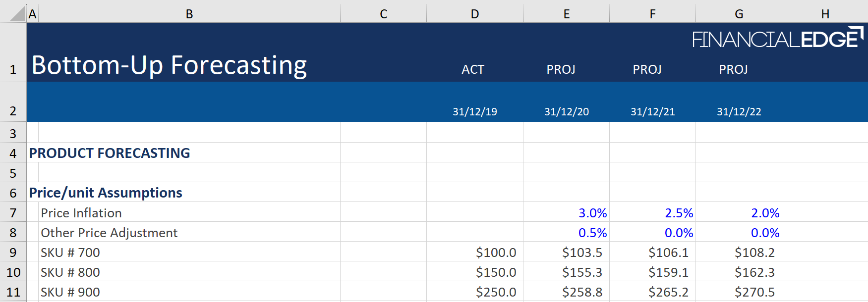Click the Financial Edge logo
868x302 pixels.
tap(777, 39)
